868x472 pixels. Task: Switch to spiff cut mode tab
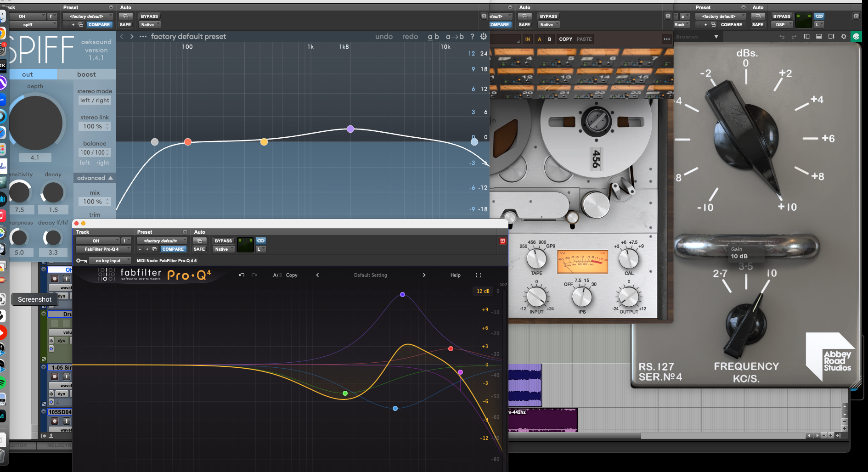(28, 74)
